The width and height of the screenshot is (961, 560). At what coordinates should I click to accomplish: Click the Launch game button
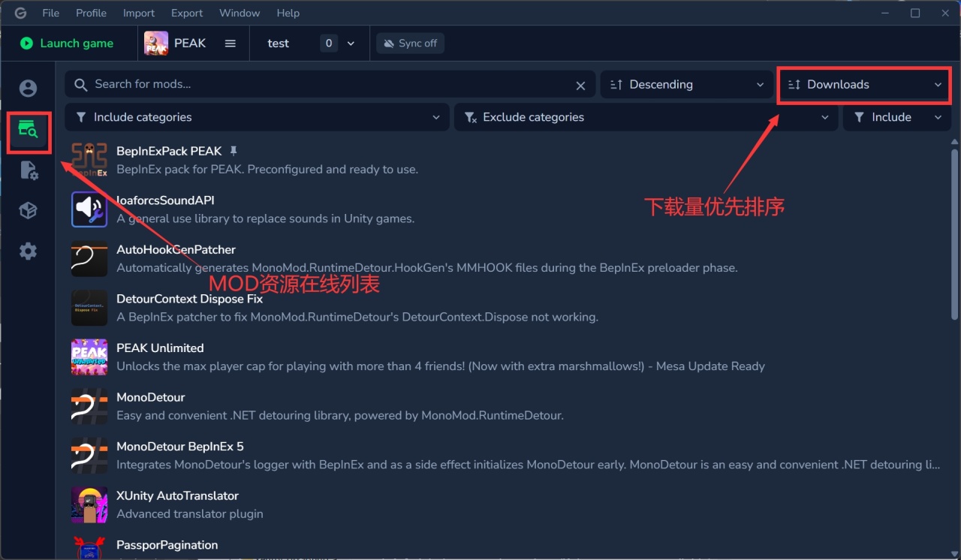(x=67, y=44)
